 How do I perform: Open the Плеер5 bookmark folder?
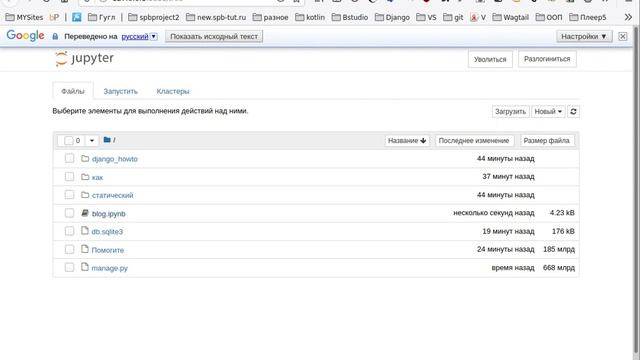coord(587,17)
